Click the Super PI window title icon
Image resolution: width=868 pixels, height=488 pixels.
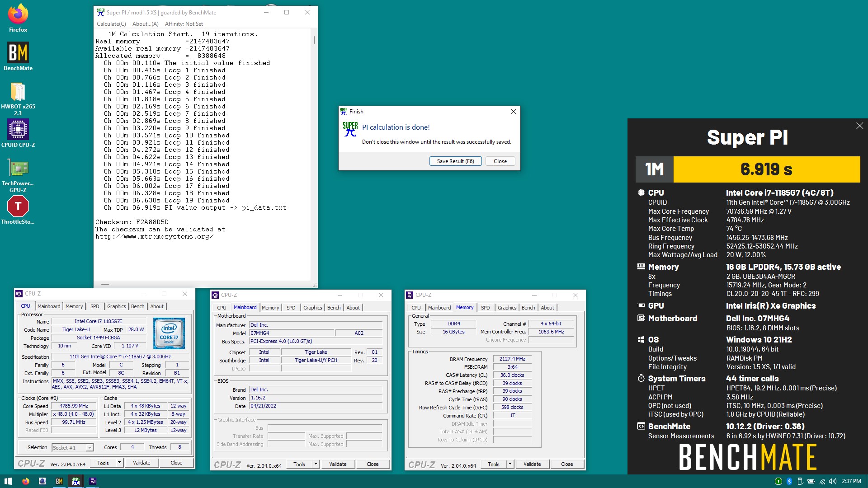pyautogui.click(x=100, y=12)
